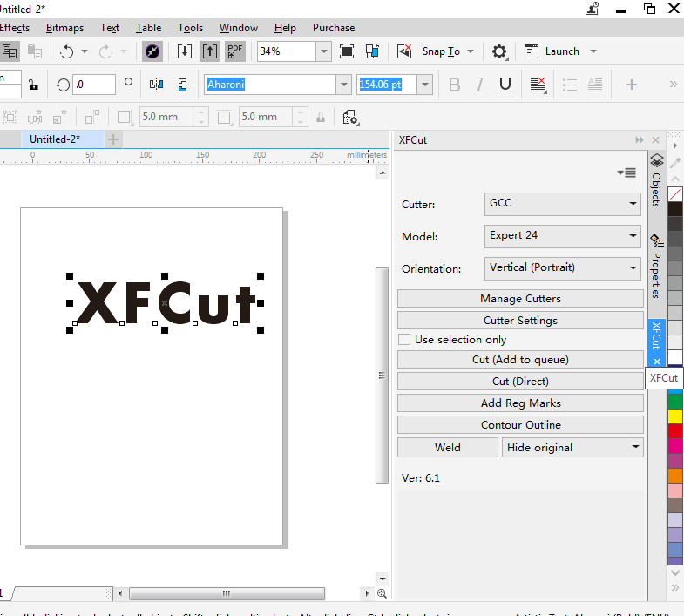Open the Options gear icon
The height and width of the screenshot is (616, 684).
499,51
